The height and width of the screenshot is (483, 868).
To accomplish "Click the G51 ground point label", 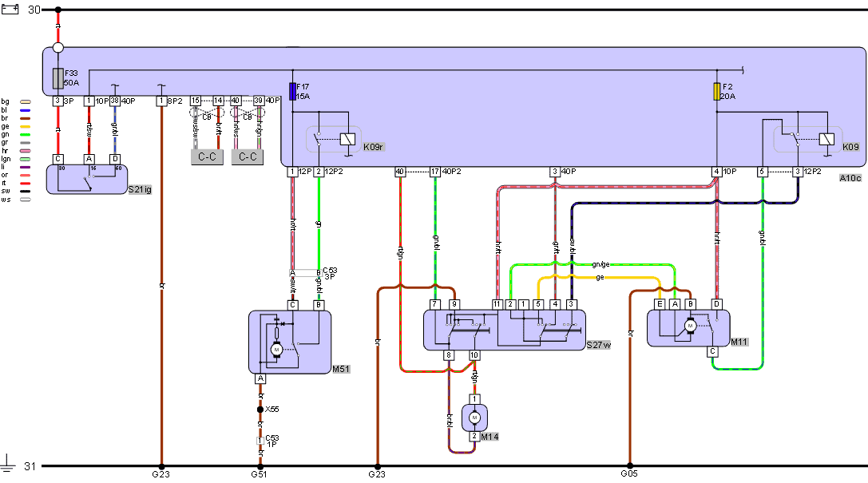I will click(x=260, y=475).
